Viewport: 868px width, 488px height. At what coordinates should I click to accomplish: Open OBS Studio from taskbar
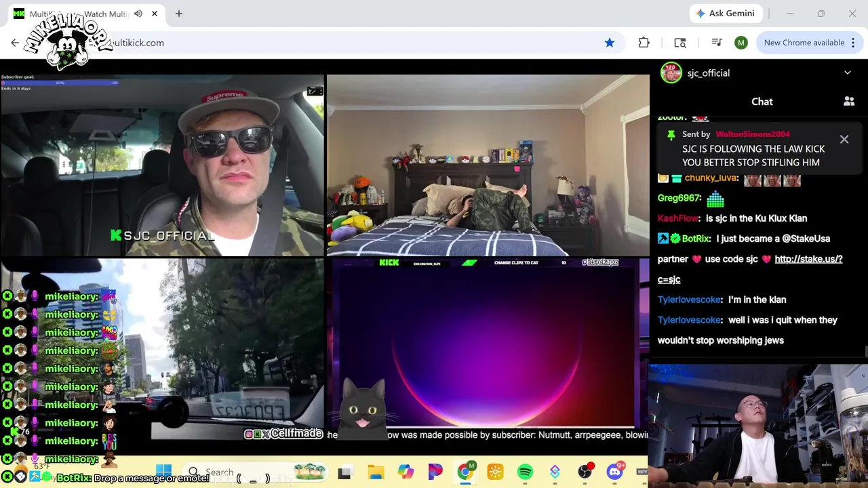(x=585, y=472)
